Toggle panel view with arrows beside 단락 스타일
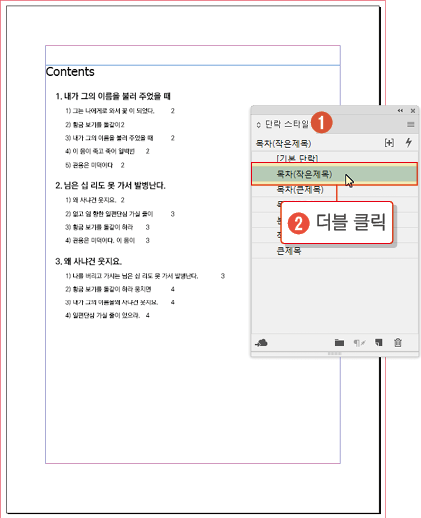 [258, 125]
